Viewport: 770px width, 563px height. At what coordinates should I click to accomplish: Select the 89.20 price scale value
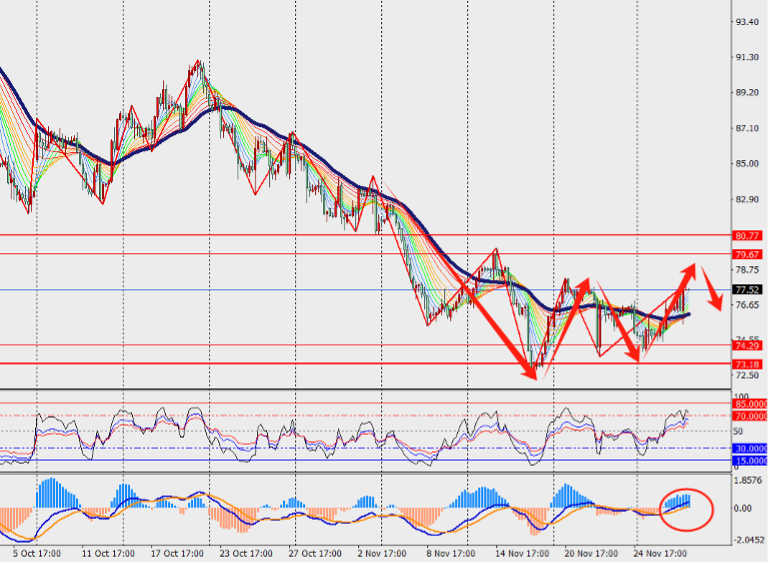point(747,93)
